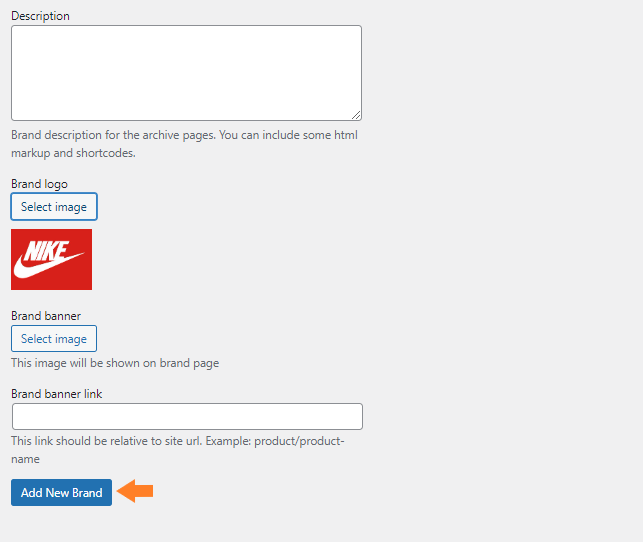Click Select image under Brand banner
Image resolution: width=643 pixels, height=542 pixels.
(54, 339)
